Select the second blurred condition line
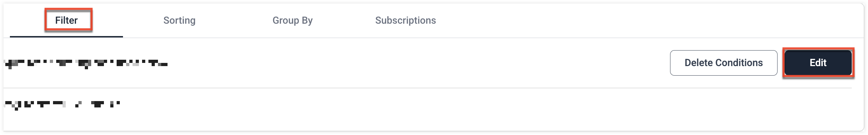This screenshot has width=868, height=135. (x=62, y=105)
